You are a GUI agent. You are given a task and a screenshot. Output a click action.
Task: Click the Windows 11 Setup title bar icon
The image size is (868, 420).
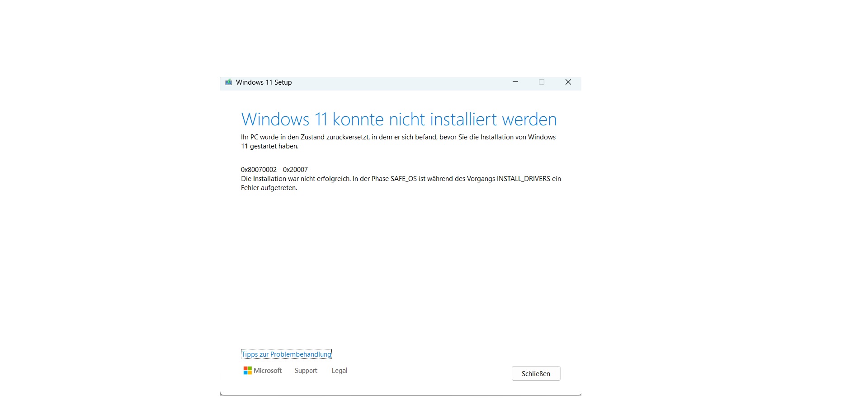[229, 82]
